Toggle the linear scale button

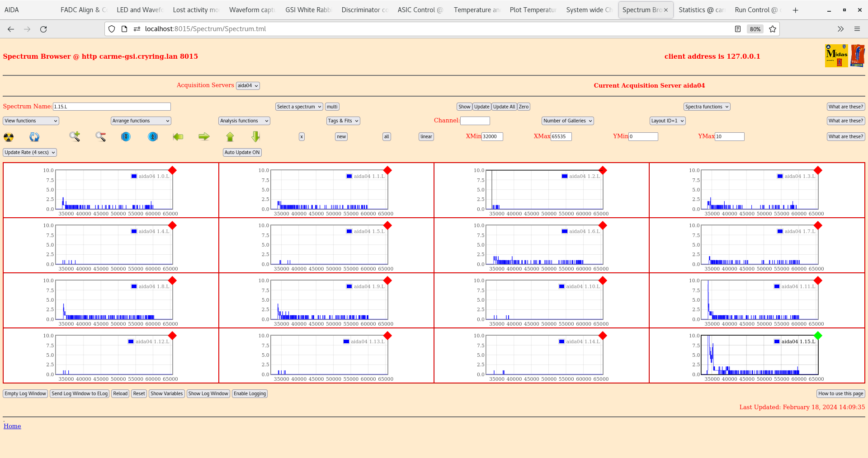click(x=426, y=137)
